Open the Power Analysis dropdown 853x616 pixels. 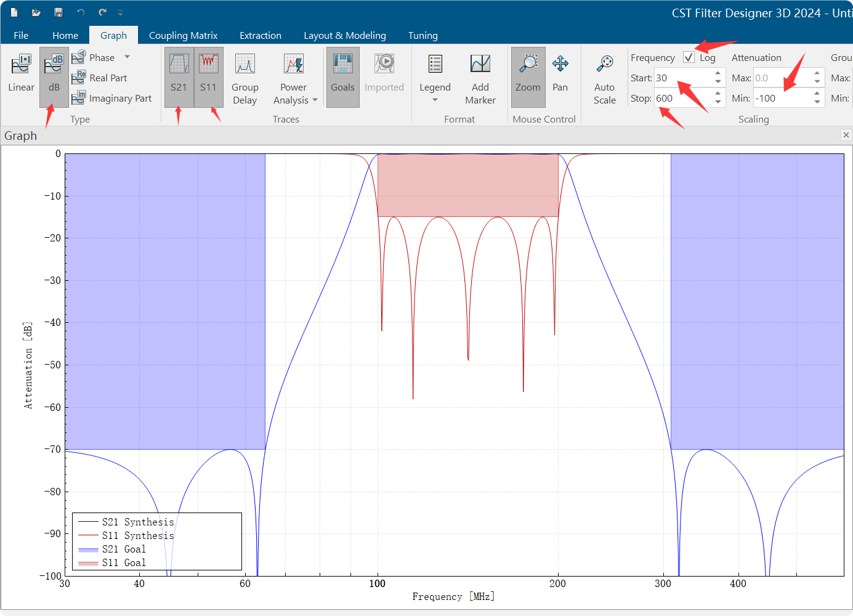[x=315, y=100]
